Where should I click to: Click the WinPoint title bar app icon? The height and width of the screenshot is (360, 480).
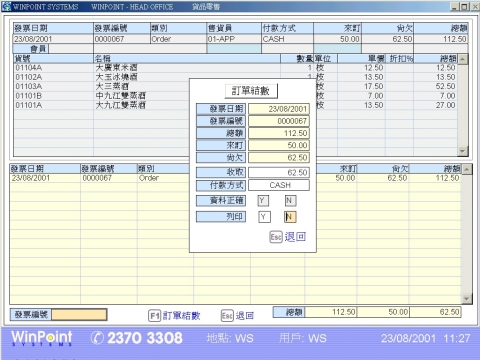tap(7, 6)
